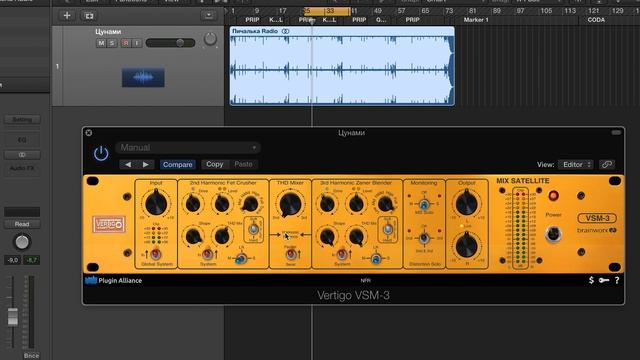Image resolution: width=640 pixels, height=360 pixels.
Task: Click the plugin link chain icon
Action: [x=607, y=164]
